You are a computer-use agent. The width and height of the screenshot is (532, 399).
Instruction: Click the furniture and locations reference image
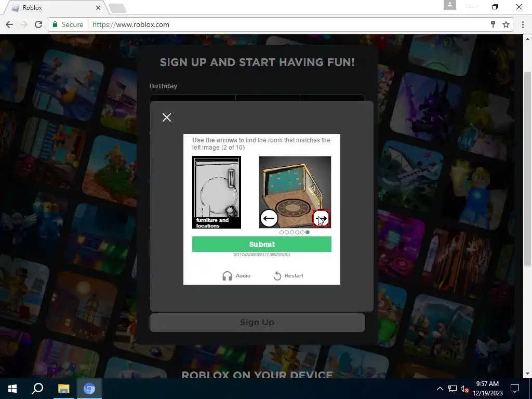coord(217,192)
